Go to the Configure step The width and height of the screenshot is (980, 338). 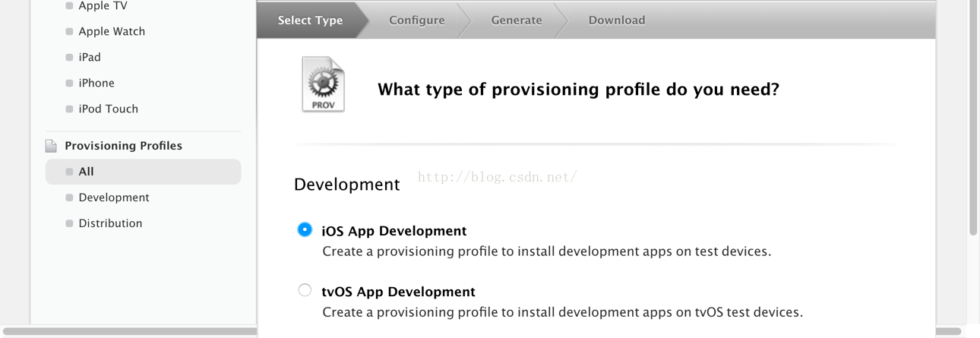tap(417, 21)
